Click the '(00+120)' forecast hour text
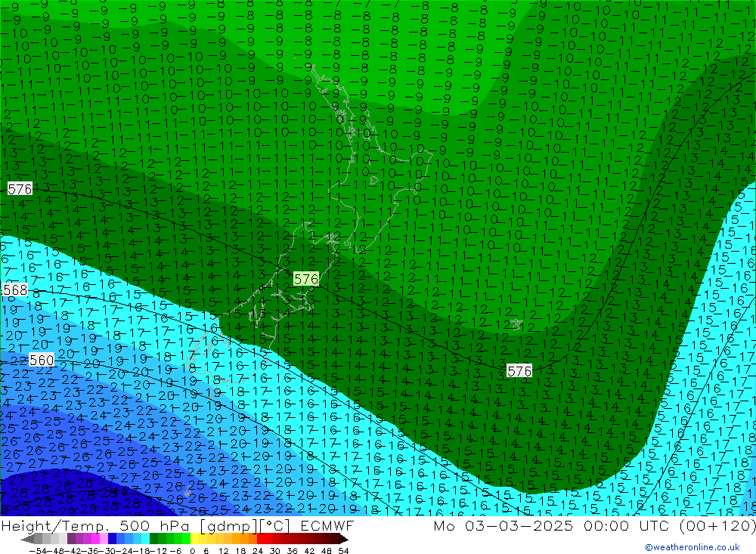Image resolution: width=756 pixels, height=554 pixels. (717, 525)
